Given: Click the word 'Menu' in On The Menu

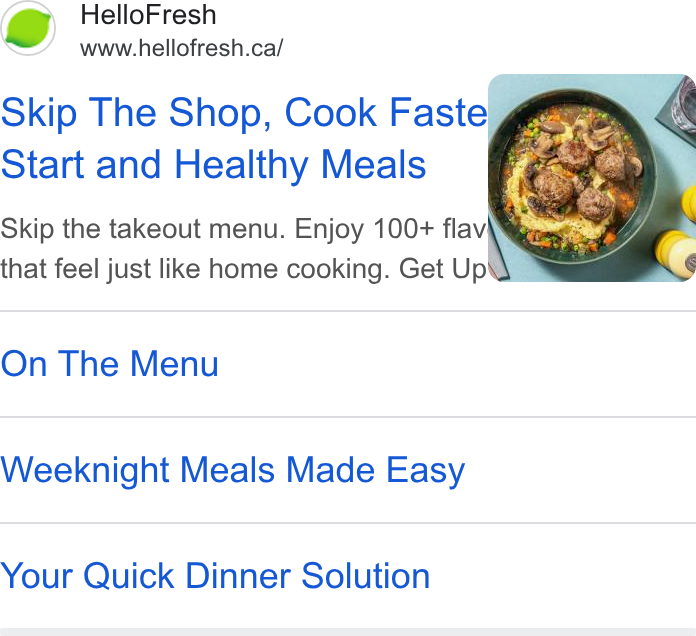Looking at the screenshot, I should tap(174, 364).
